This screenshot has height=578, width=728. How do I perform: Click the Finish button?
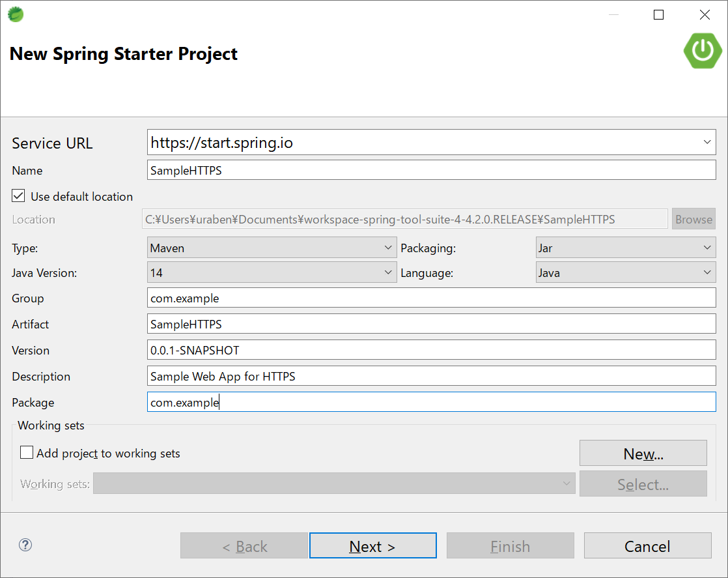[x=511, y=545]
